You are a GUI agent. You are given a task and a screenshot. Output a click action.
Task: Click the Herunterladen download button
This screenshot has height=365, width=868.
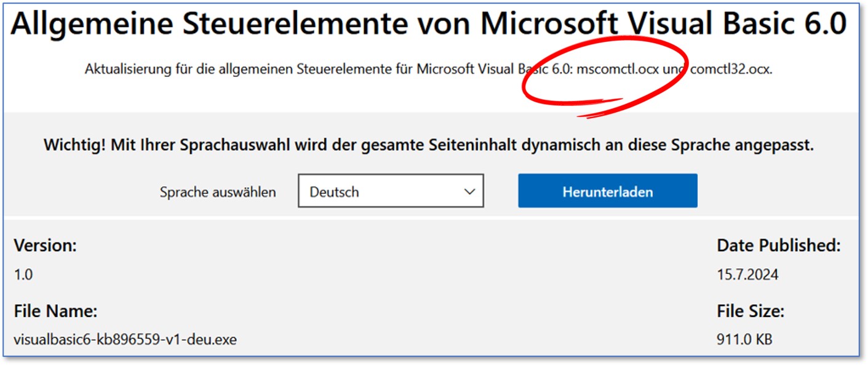pyautogui.click(x=607, y=191)
